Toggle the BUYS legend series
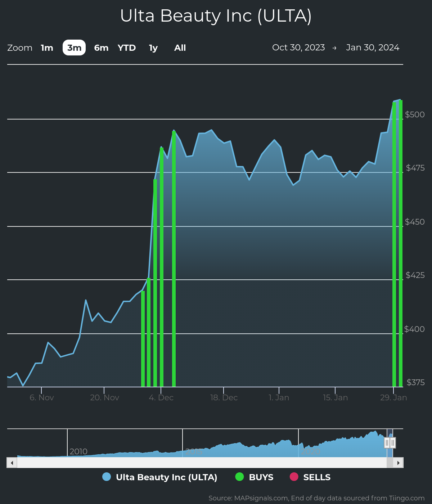Viewport: 432px width, 504px height. tap(255, 477)
